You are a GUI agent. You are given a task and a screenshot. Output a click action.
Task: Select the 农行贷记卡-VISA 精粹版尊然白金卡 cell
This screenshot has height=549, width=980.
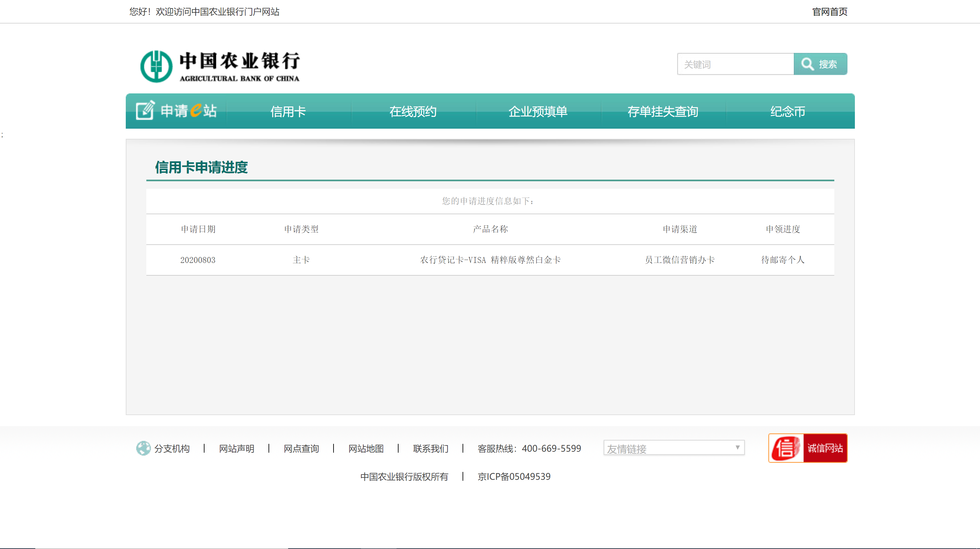click(x=490, y=260)
